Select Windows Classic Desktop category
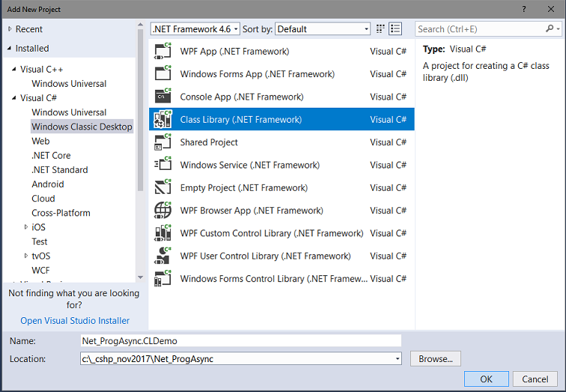This screenshot has width=566, height=392. pos(82,126)
